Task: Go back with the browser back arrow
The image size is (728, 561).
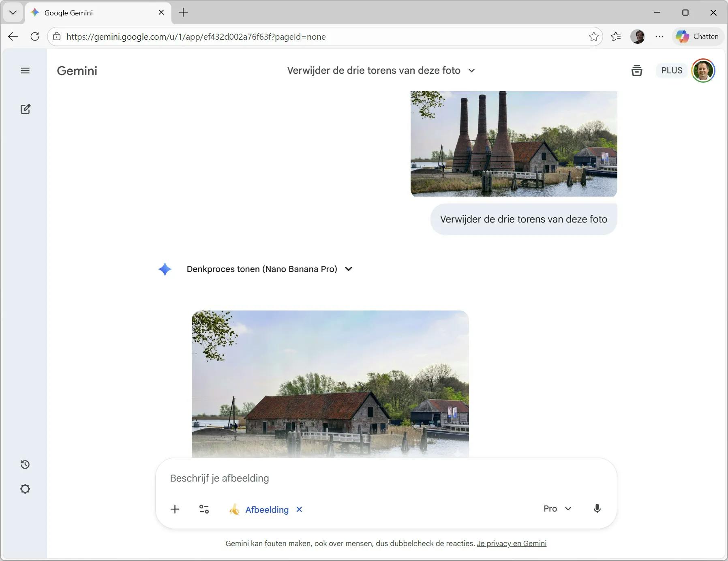Action: 13,36
